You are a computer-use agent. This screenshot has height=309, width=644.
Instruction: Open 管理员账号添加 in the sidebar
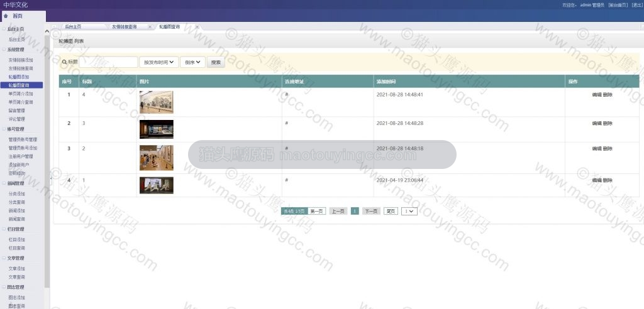pyautogui.click(x=23, y=148)
